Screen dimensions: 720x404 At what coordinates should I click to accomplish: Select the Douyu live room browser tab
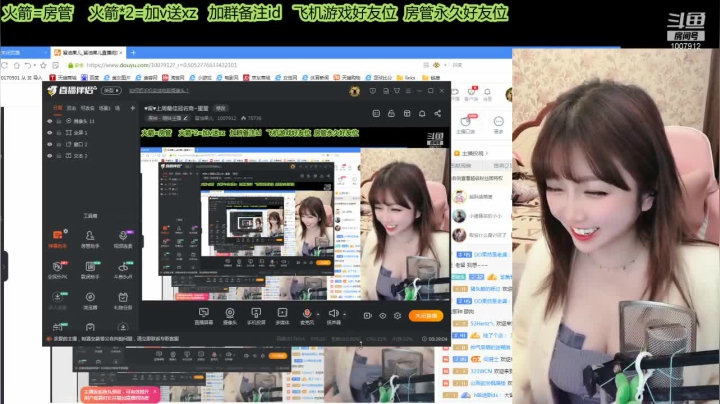pos(87,53)
